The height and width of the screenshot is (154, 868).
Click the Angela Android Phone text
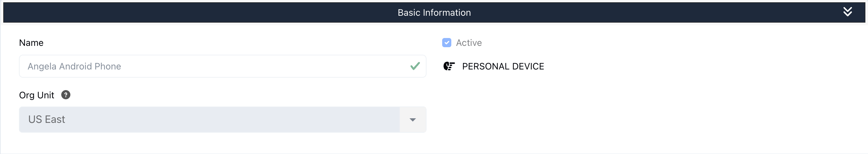74,67
